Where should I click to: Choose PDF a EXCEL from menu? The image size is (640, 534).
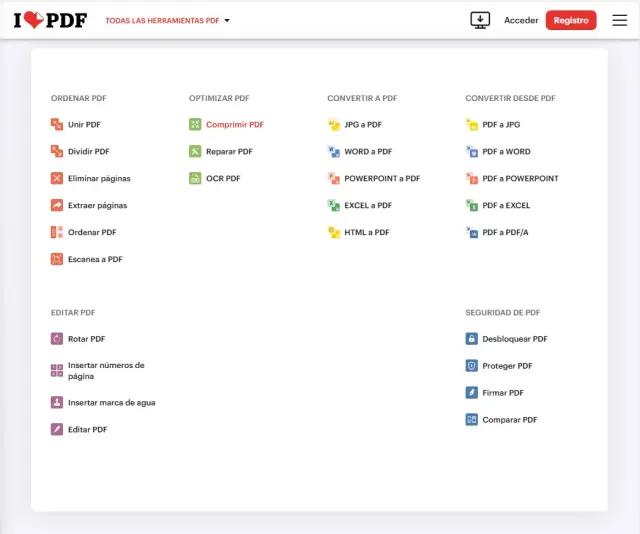(506, 205)
